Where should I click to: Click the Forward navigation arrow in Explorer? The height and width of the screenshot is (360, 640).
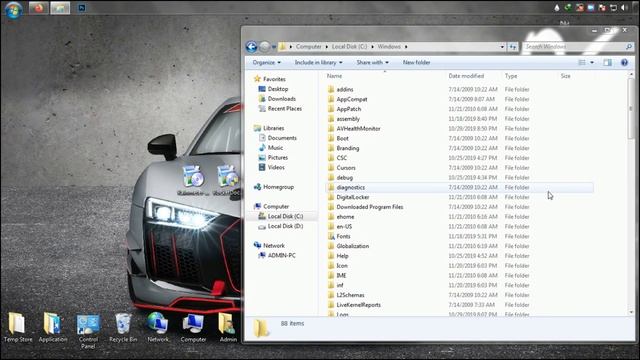coord(264,47)
